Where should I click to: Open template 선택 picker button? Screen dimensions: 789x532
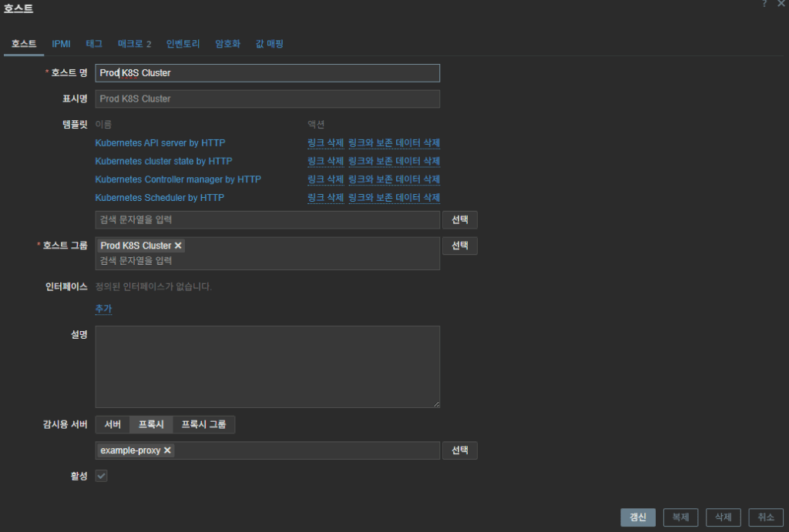coord(459,220)
